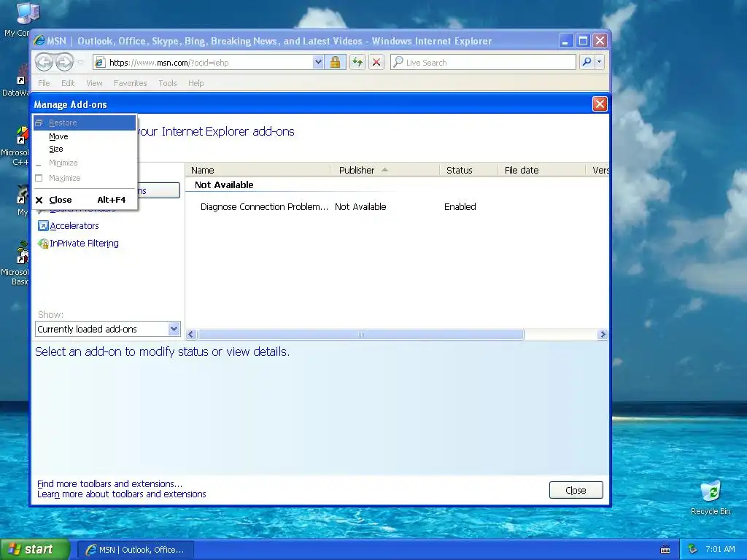
Task: Click the Live Search magnifier button
Action: pyautogui.click(x=587, y=62)
